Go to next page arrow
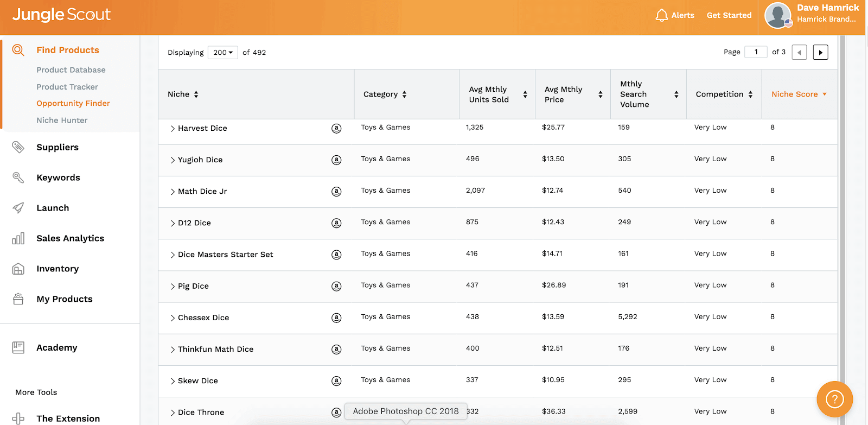The height and width of the screenshot is (425, 868). click(x=820, y=52)
